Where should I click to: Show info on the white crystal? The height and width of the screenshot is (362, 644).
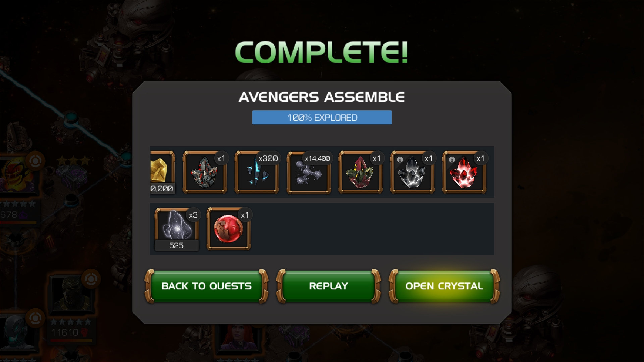pos(400,160)
